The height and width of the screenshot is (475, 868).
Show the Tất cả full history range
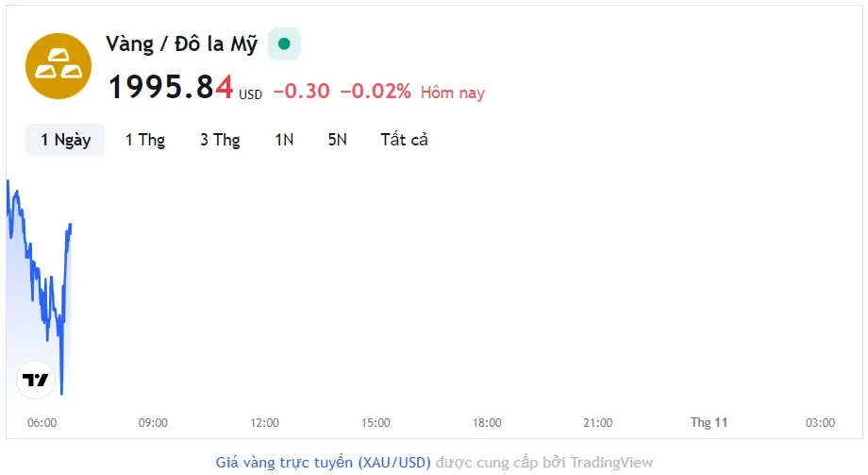[404, 140]
